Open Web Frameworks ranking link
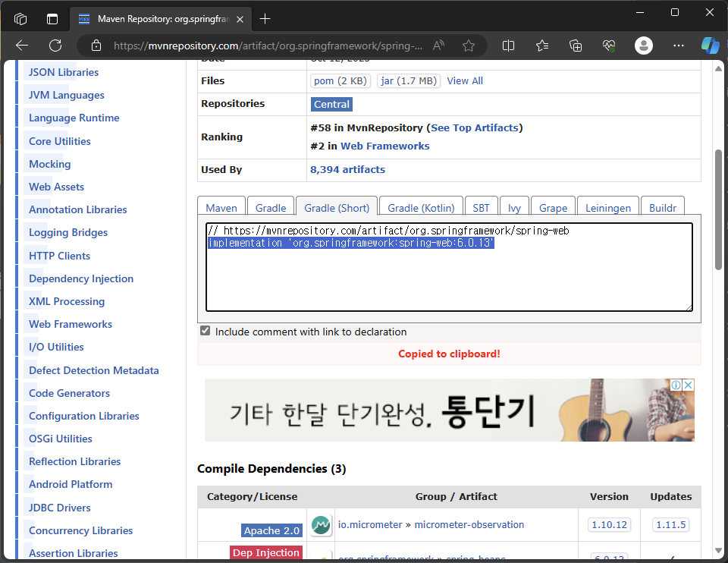 [x=385, y=146]
